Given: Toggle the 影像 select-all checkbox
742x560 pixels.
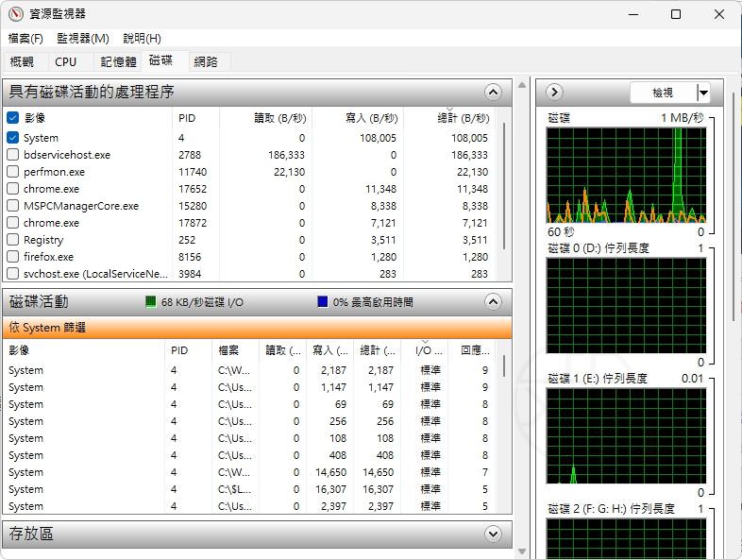Looking at the screenshot, I should [x=13, y=118].
